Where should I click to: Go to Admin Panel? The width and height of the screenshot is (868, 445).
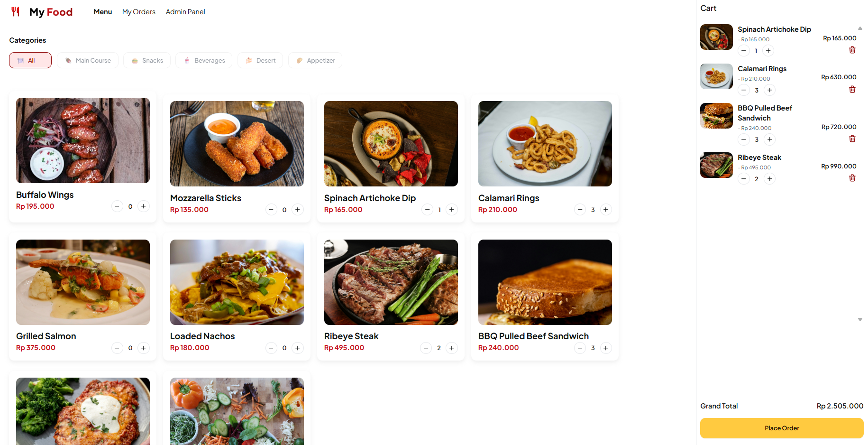click(x=185, y=12)
